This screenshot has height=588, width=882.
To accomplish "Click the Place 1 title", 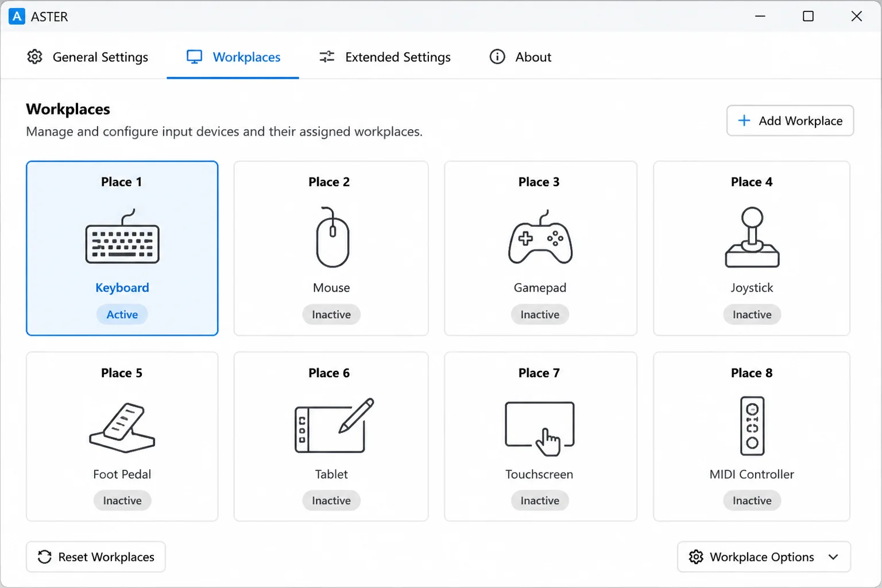I will tap(122, 182).
